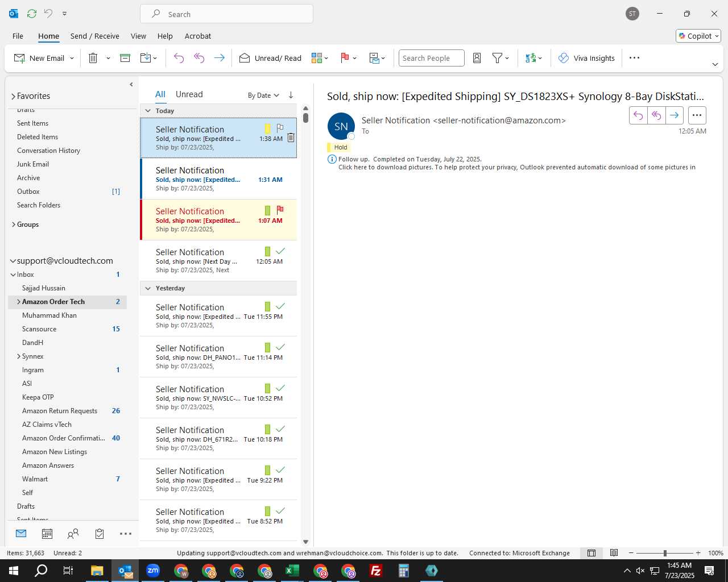Image resolution: width=728 pixels, height=582 pixels.
Task: Toggle checkmark on Tue 10:52 PM message
Action: coord(280,388)
